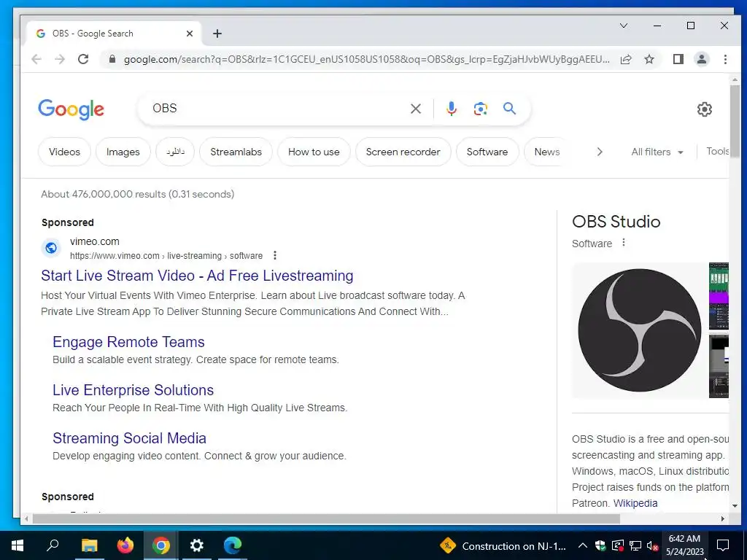Open the Streaming Social Media link
The height and width of the screenshot is (560, 747).
coord(130,438)
